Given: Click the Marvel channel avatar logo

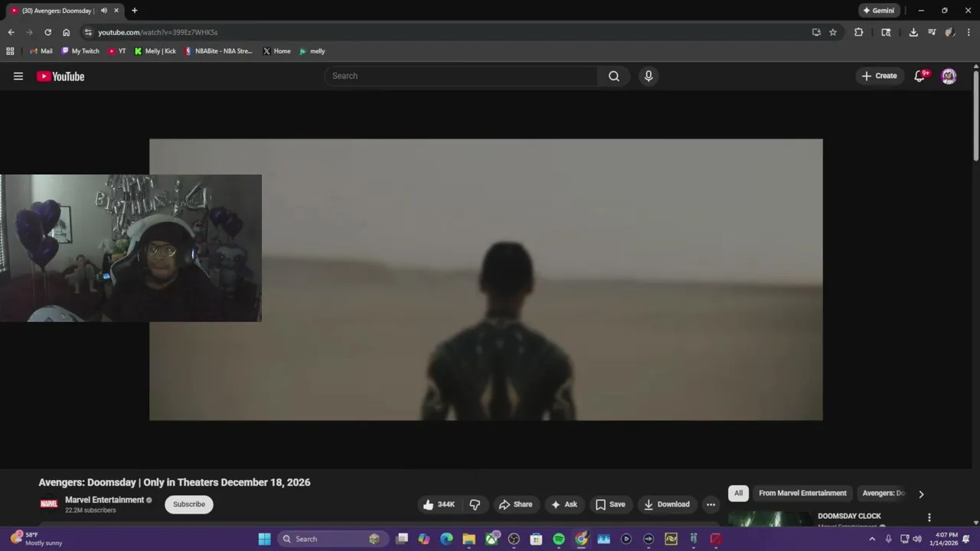Looking at the screenshot, I should click(49, 504).
